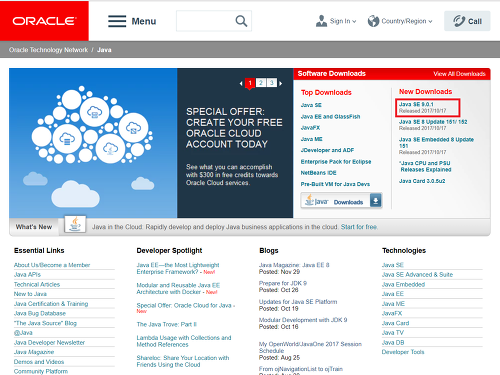The width and height of the screenshot is (500, 375).
Task: Open Enterprise Pack for Eclipse
Action: 336,162
